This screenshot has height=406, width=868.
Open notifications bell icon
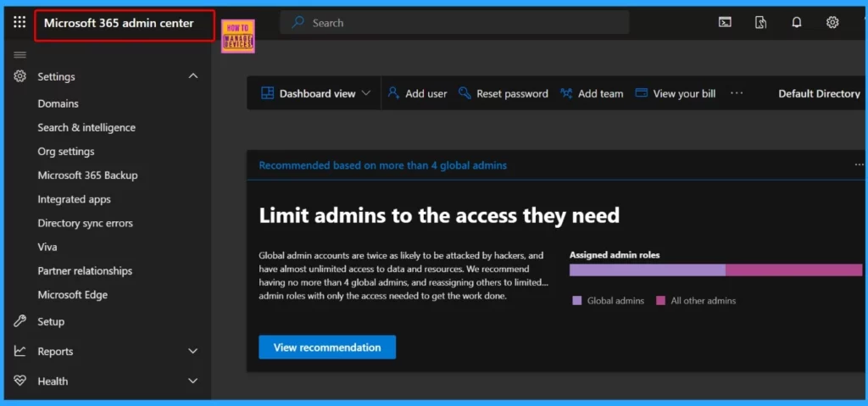click(x=797, y=22)
